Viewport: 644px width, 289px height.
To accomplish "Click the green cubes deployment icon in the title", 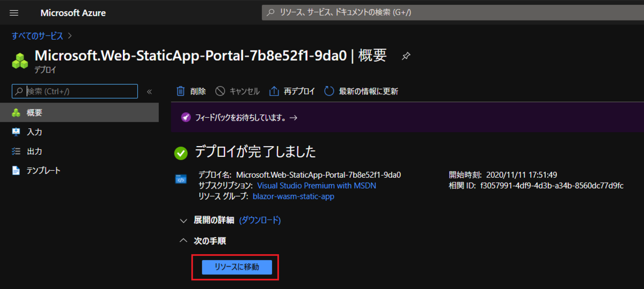I will tap(20, 60).
